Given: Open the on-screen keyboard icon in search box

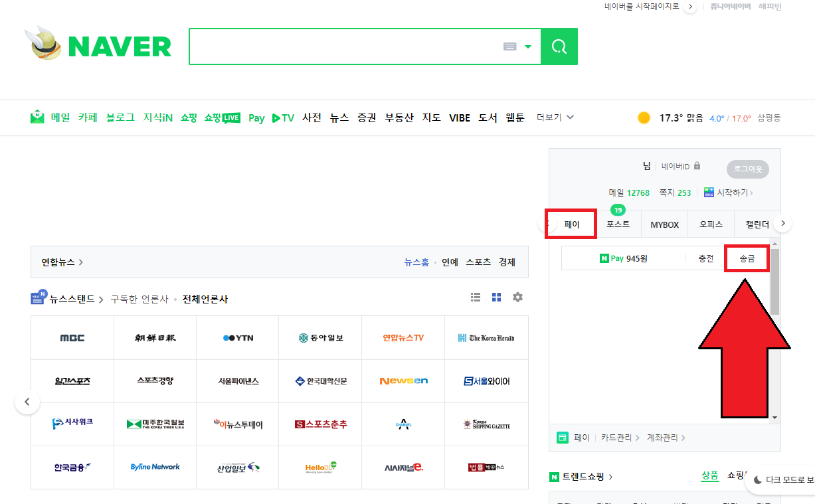Looking at the screenshot, I should click(x=509, y=46).
